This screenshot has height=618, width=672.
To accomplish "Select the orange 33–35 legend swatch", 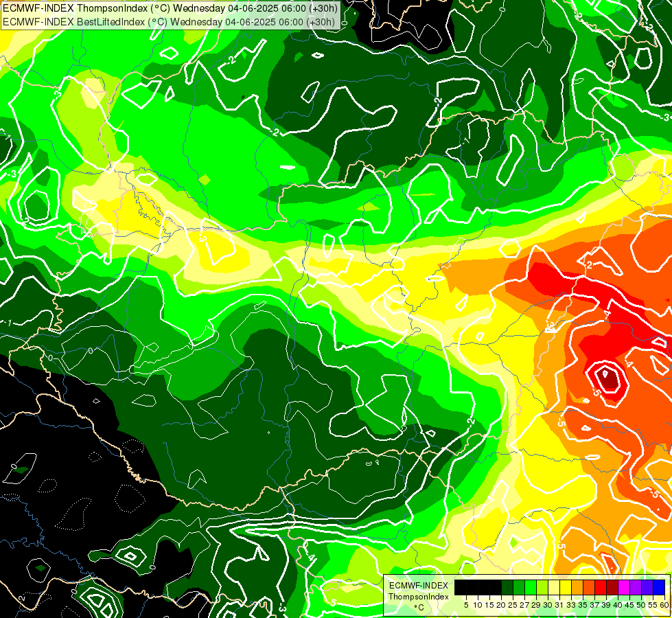I will (x=577, y=587).
